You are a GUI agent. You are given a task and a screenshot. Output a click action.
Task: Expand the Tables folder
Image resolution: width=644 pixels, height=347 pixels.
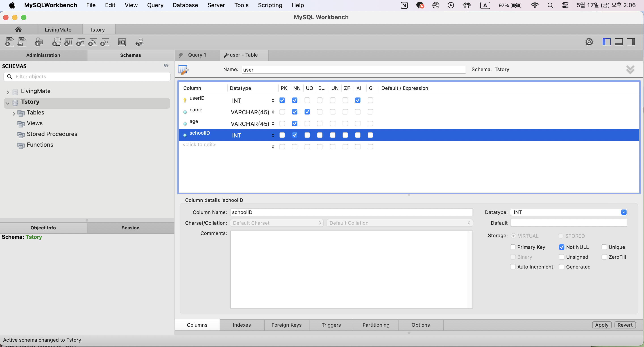click(x=14, y=114)
